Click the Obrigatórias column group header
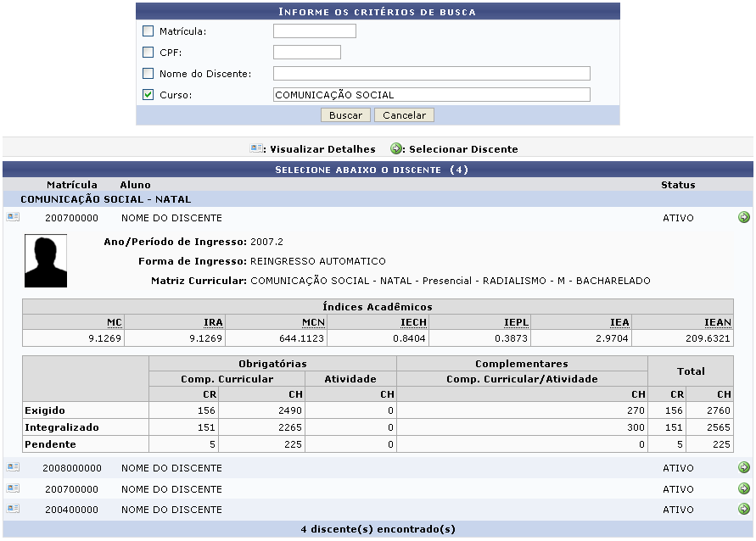Viewport: 756px width, 541px height. tap(272, 364)
